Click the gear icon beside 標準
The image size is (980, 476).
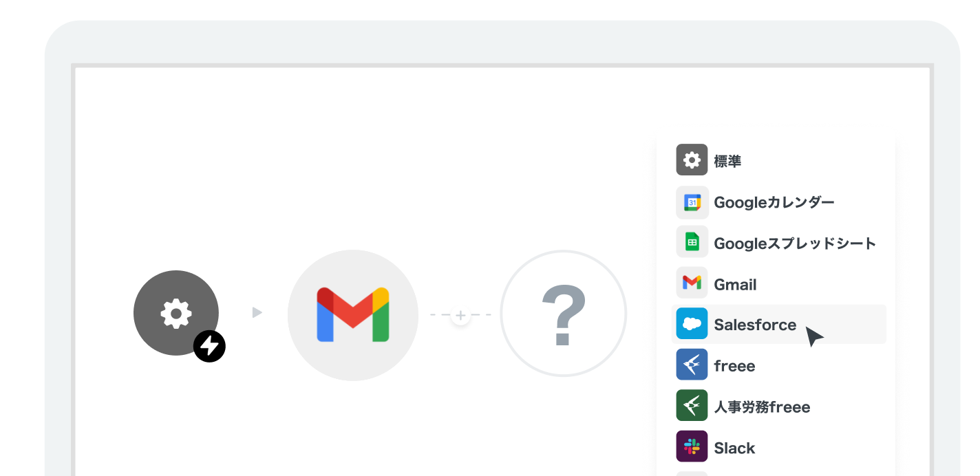pyautogui.click(x=692, y=160)
